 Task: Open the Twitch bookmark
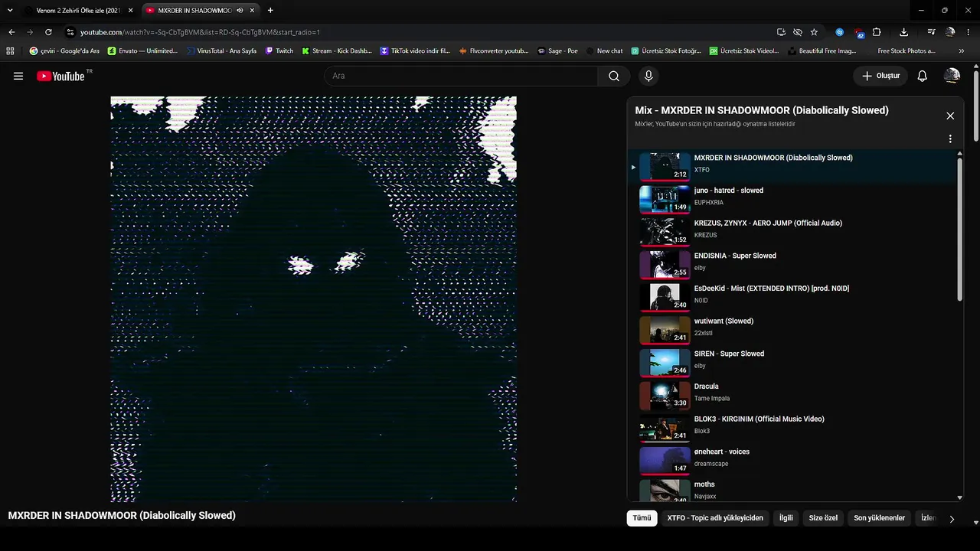coord(279,51)
